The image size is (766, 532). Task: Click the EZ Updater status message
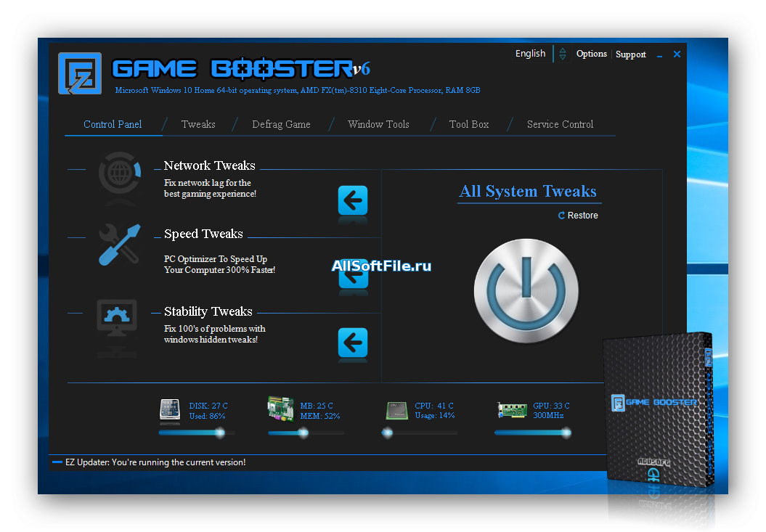point(155,462)
